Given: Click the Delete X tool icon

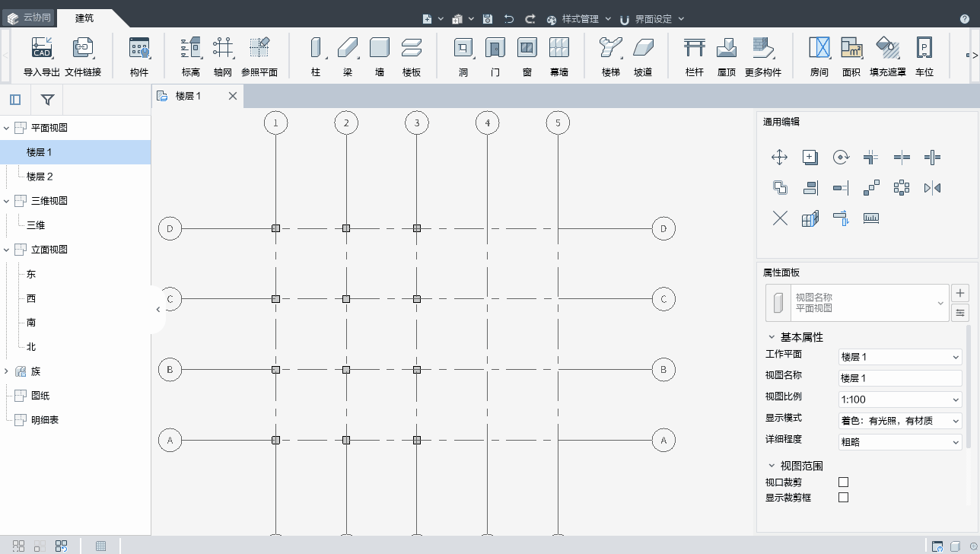Looking at the screenshot, I should [x=780, y=218].
